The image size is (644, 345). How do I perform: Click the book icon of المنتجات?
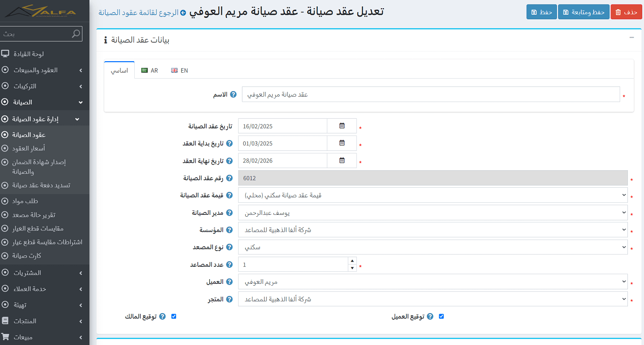point(5,321)
